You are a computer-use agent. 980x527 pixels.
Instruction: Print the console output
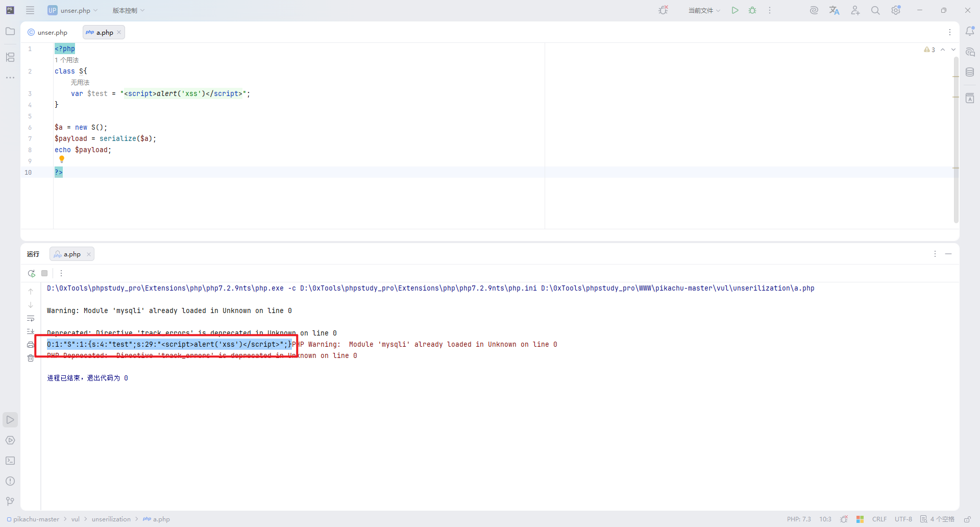[31, 345]
